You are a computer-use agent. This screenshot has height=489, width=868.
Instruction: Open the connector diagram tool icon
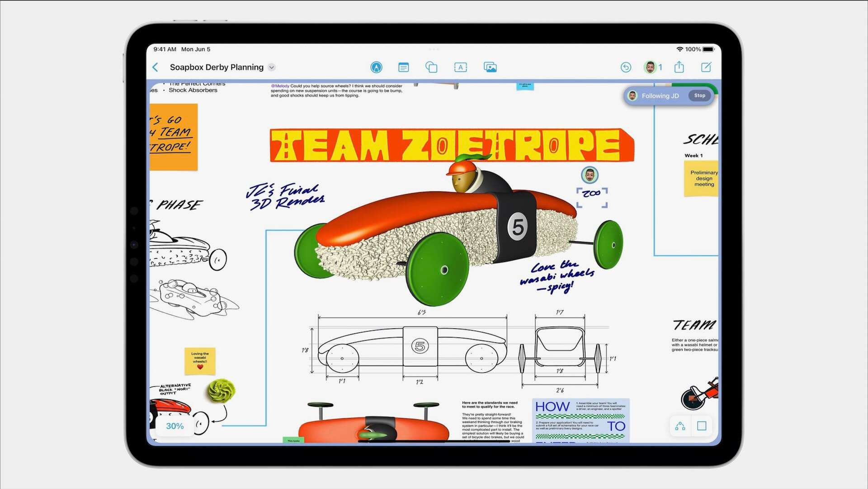click(x=680, y=426)
